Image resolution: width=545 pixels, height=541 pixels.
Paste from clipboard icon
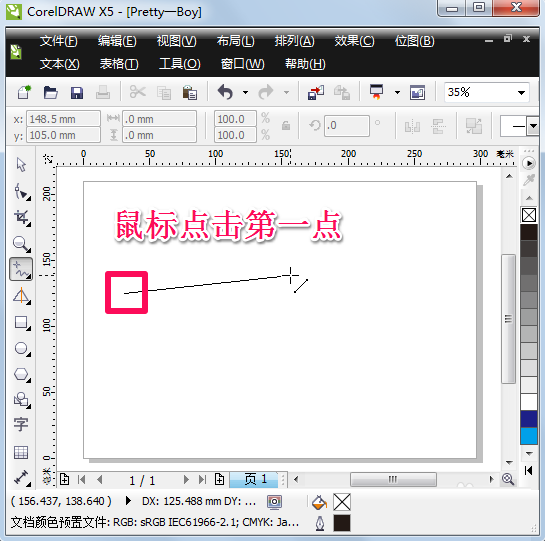[x=190, y=92]
